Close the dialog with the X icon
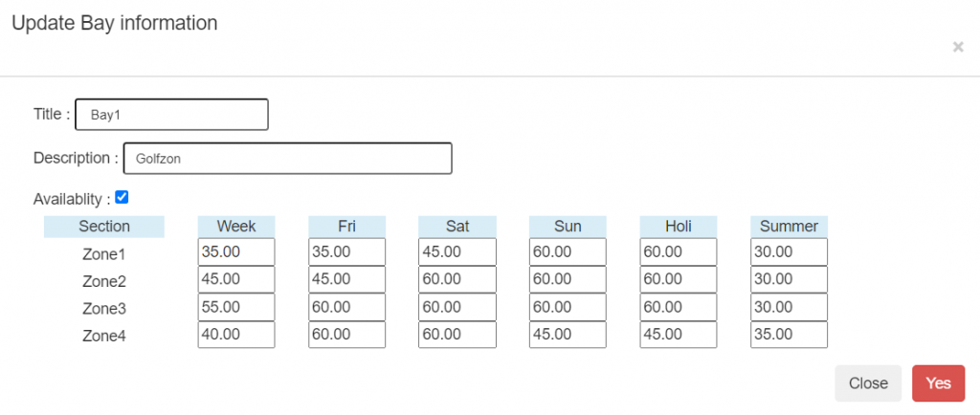This screenshot has height=415, width=980. tap(958, 47)
